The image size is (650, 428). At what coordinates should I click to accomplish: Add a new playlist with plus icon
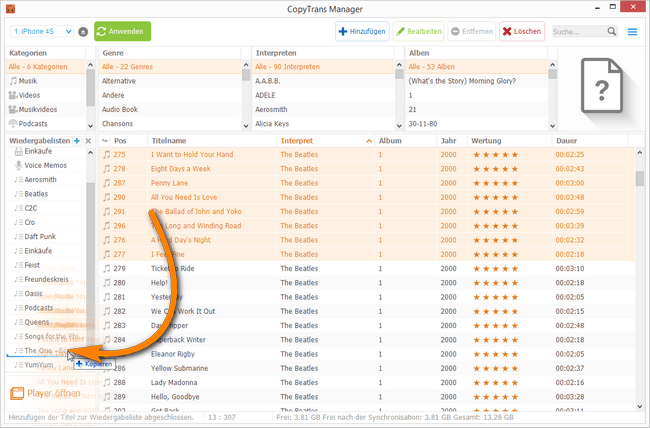pyautogui.click(x=77, y=141)
